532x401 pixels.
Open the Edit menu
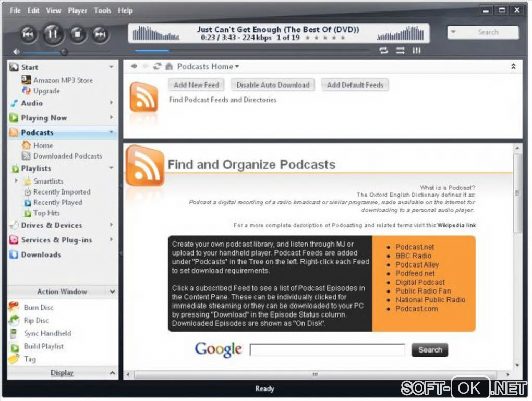tap(33, 10)
